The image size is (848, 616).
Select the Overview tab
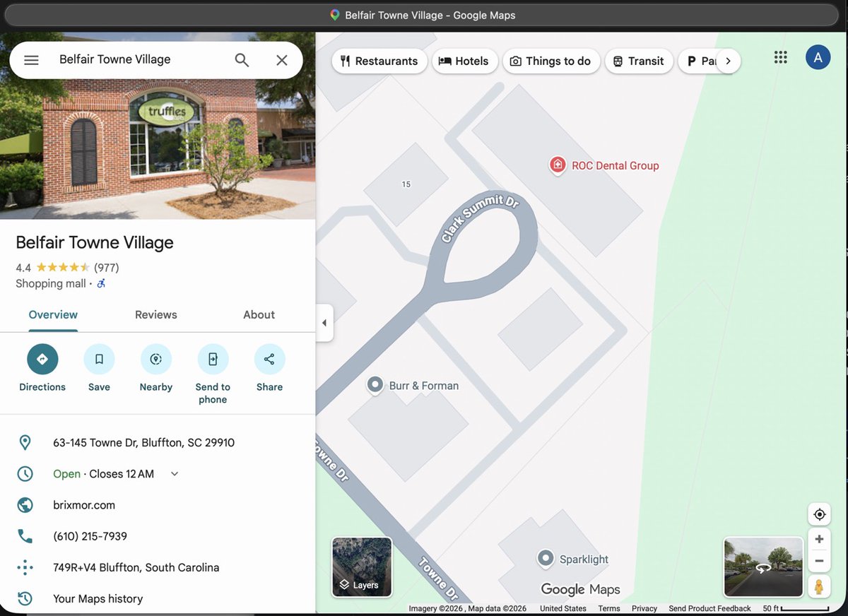click(x=53, y=315)
